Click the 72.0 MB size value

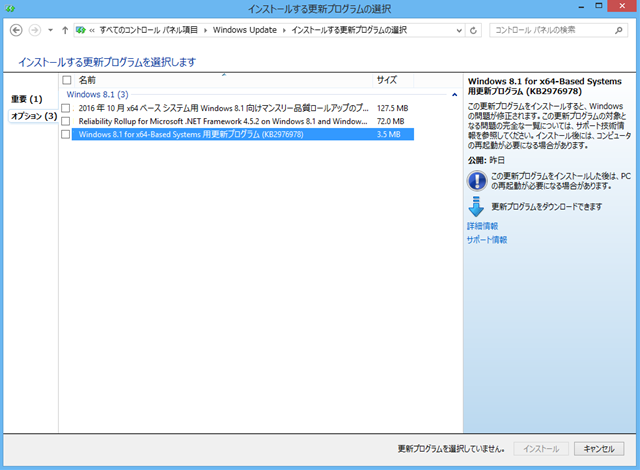pyautogui.click(x=391, y=121)
